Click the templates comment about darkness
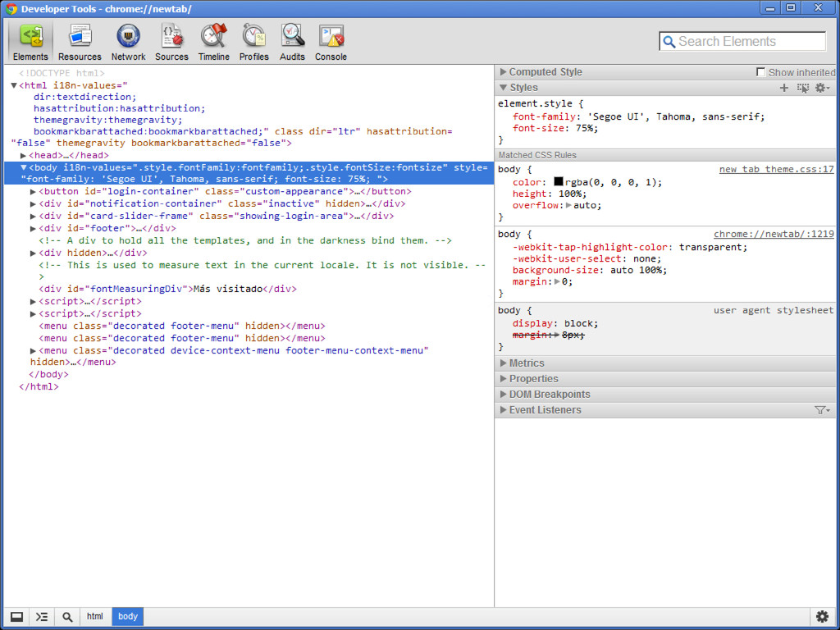Screen dimensions: 840x630 [245, 240]
